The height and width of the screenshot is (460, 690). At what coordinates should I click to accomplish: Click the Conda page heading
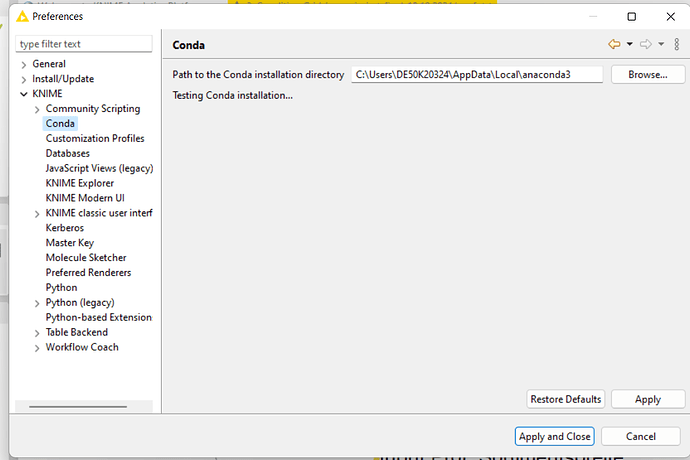(x=188, y=45)
